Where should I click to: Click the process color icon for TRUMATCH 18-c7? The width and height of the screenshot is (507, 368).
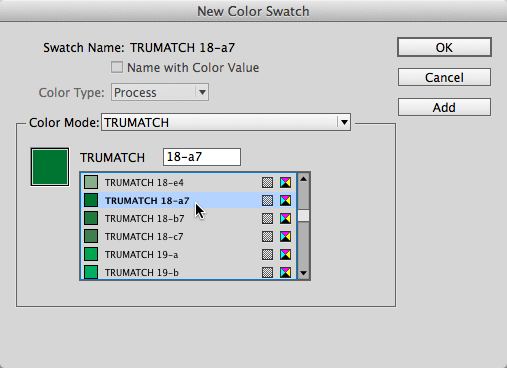pyautogui.click(x=267, y=236)
